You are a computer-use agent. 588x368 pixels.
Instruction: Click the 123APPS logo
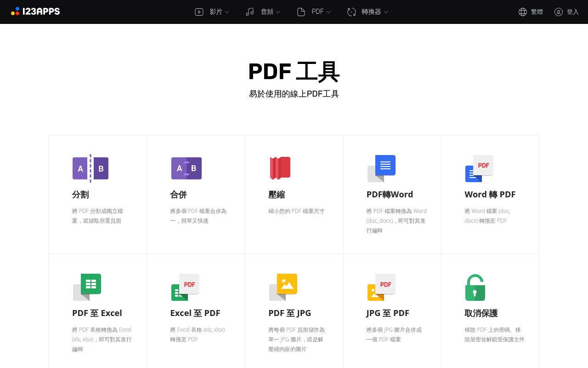point(35,11)
